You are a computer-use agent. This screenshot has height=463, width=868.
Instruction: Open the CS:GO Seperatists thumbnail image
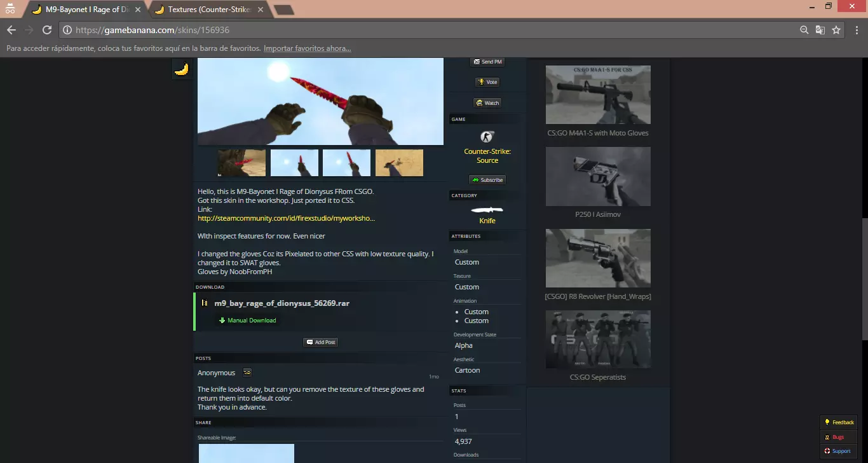(x=598, y=340)
